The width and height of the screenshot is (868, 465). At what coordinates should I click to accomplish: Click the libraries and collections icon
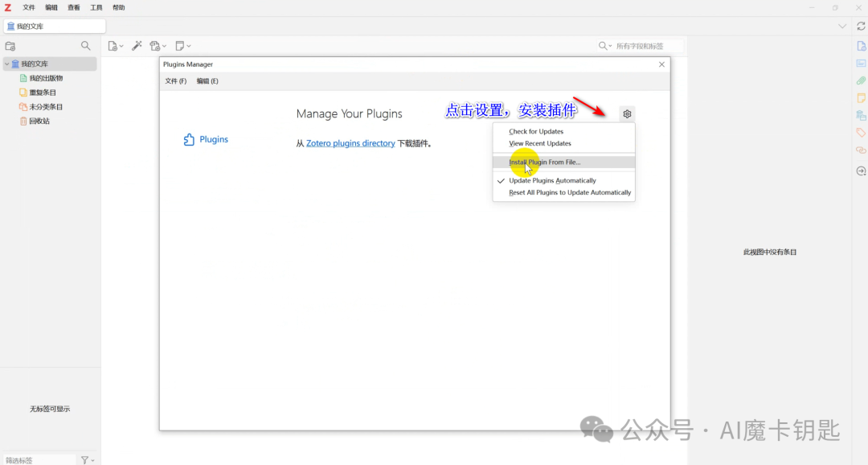tap(861, 115)
